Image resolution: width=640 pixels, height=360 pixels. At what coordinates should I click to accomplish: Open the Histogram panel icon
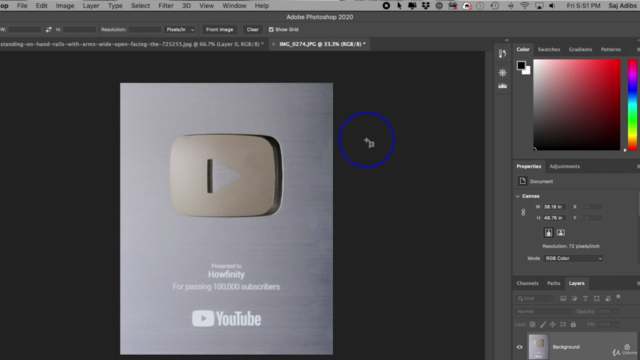tap(502, 86)
